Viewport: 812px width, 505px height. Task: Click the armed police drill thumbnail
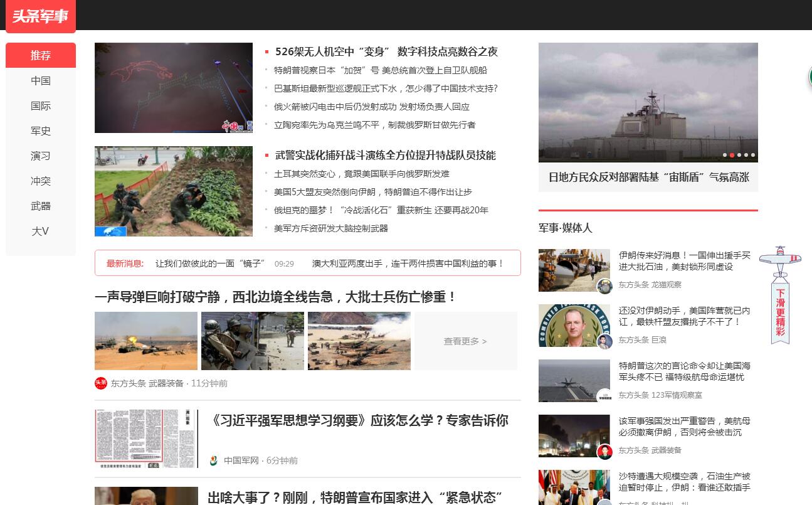click(174, 191)
